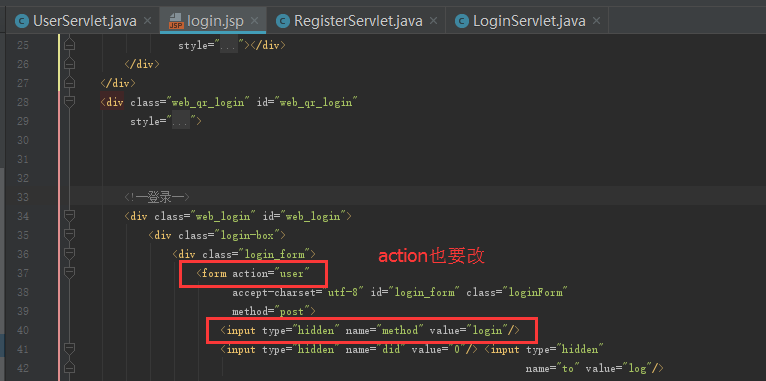The height and width of the screenshot is (381, 766).
Task: Collapse the code fold marker on line 25
Action: pyautogui.click(x=70, y=45)
